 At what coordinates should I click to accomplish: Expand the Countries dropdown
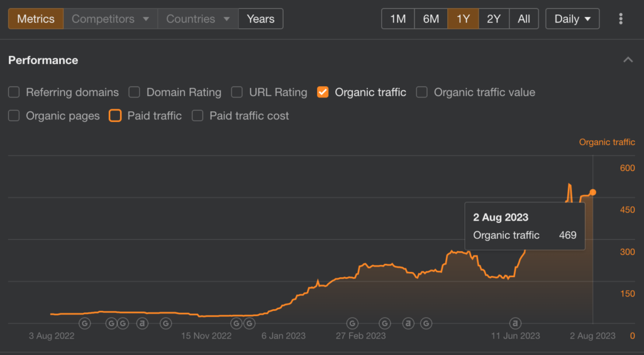[x=198, y=19]
